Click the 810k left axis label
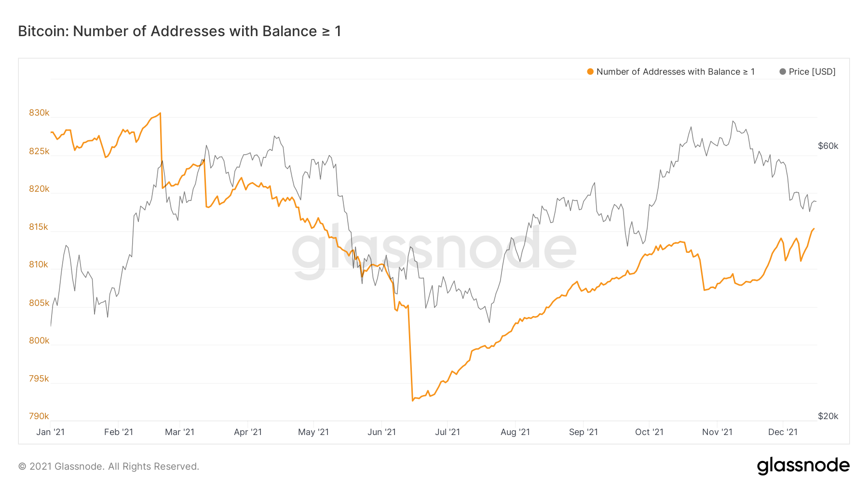Screen dimensions: 868x488 pyautogui.click(x=39, y=264)
